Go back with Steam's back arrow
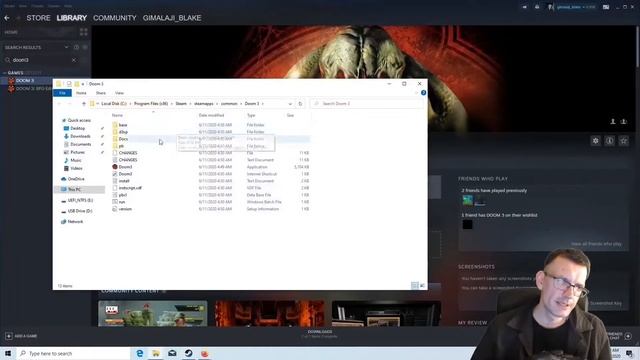 [7, 18]
